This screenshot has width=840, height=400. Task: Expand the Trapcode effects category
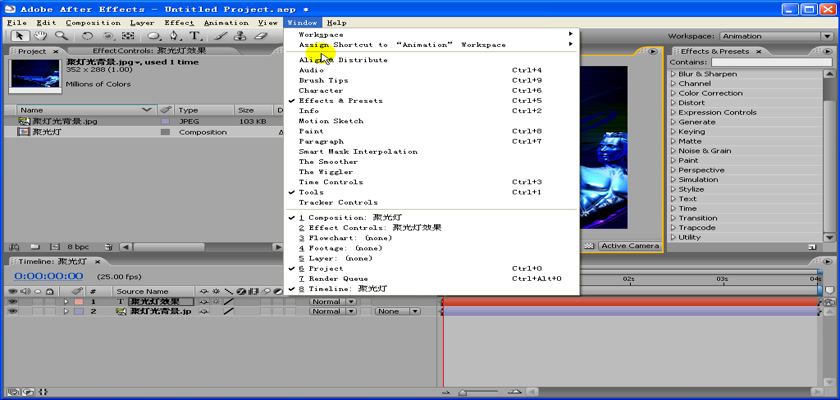674,228
